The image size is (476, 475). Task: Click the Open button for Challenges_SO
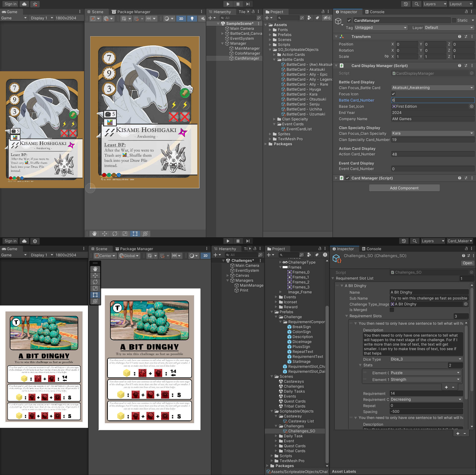coord(467,263)
